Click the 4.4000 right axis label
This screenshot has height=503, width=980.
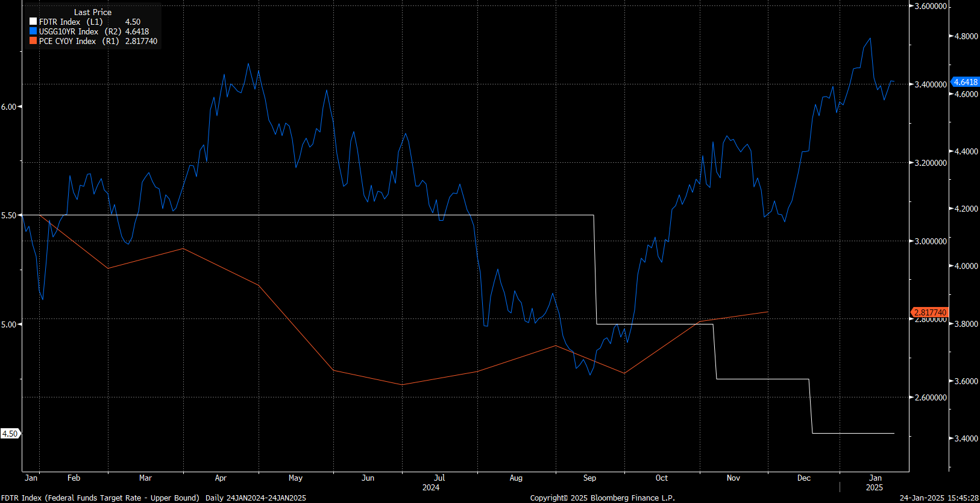966,151
